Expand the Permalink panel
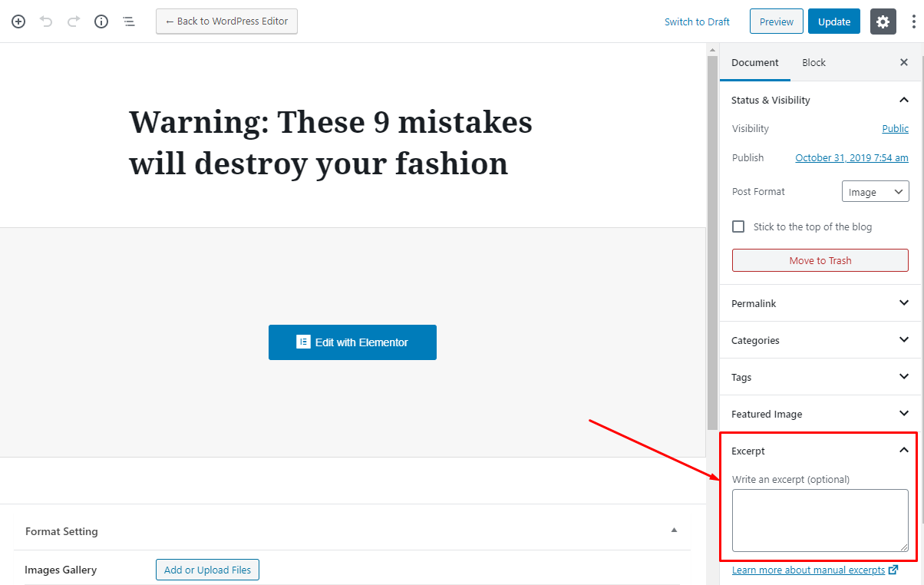Viewport: 924px width, 585px height. (820, 303)
